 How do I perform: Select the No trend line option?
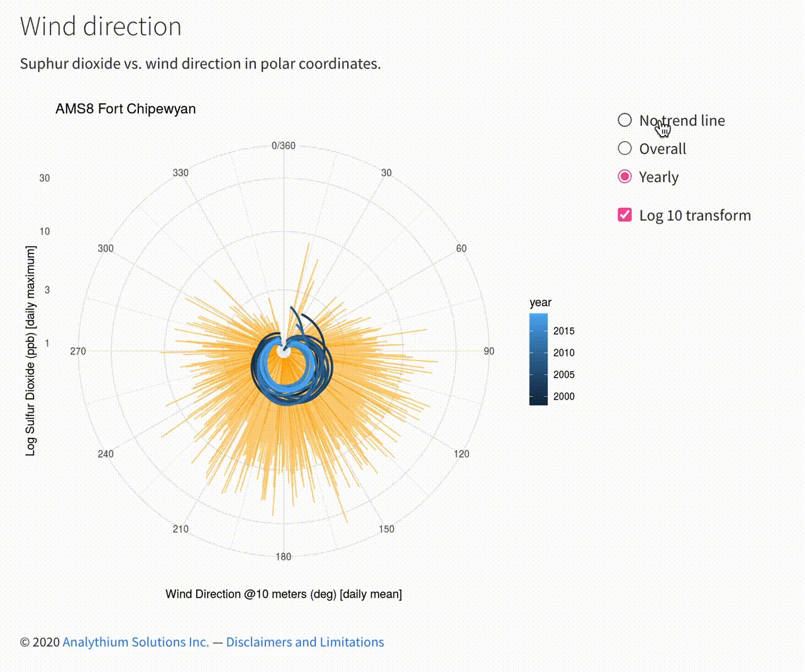pos(625,120)
